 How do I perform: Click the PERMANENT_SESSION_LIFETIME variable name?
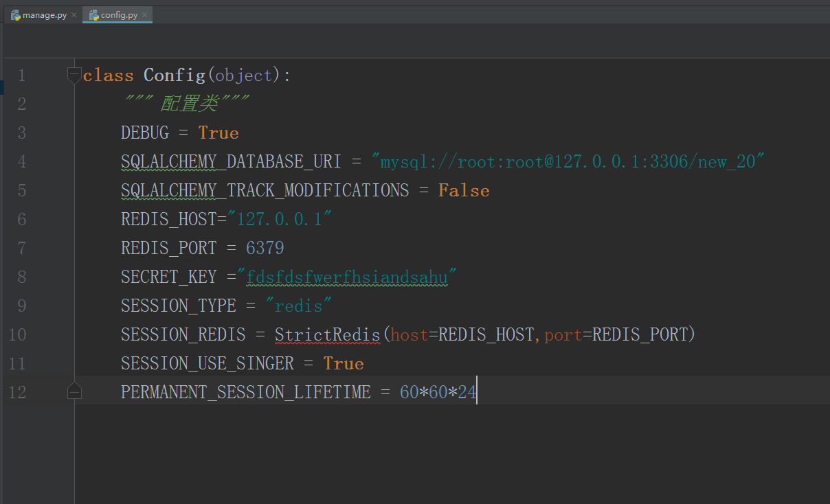(x=245, y=392)
